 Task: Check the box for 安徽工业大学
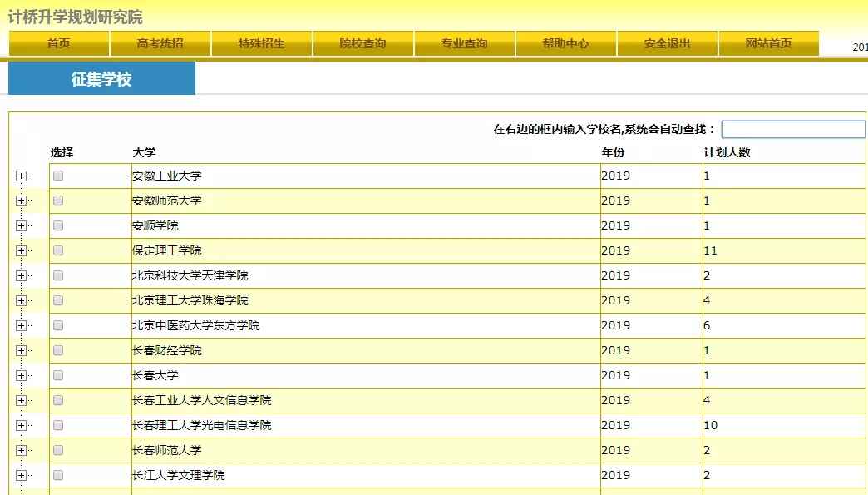58,176
